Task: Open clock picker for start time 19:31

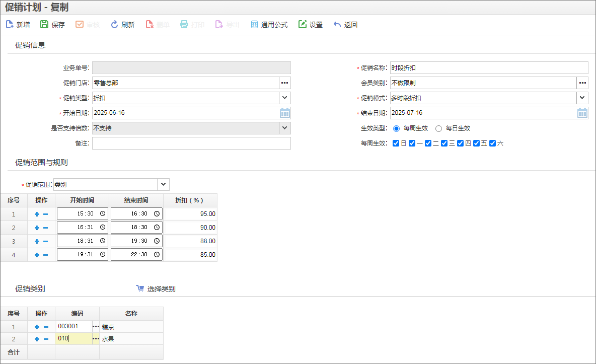Action: point(103,254)
